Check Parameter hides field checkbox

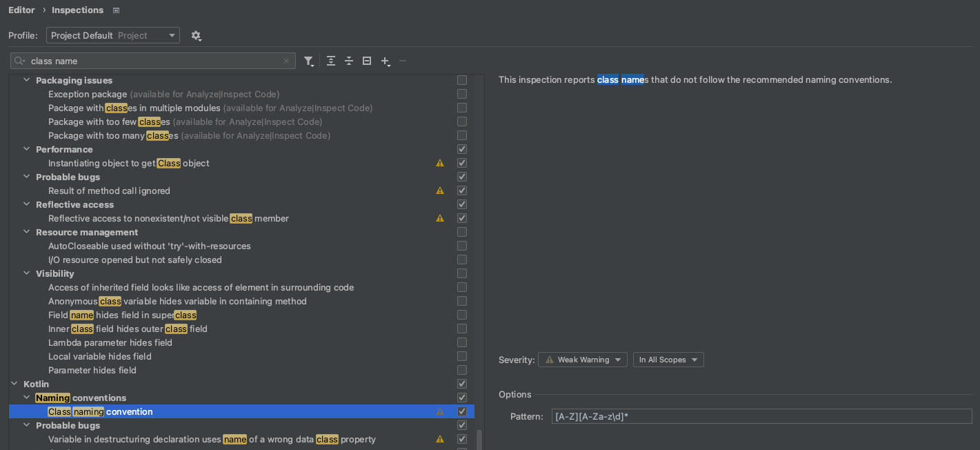tap(462, 370)
